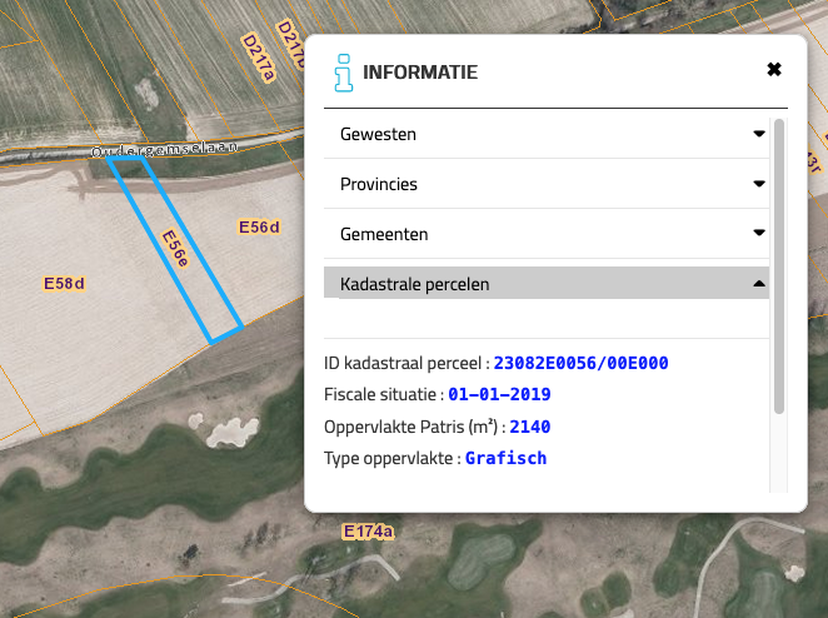Open the Gemeenten row

point(547,233)
